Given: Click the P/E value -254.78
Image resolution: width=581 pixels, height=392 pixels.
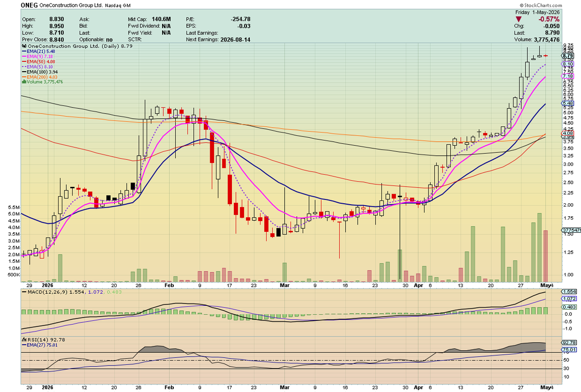Looking at the screenshot, I should [240, 19].
